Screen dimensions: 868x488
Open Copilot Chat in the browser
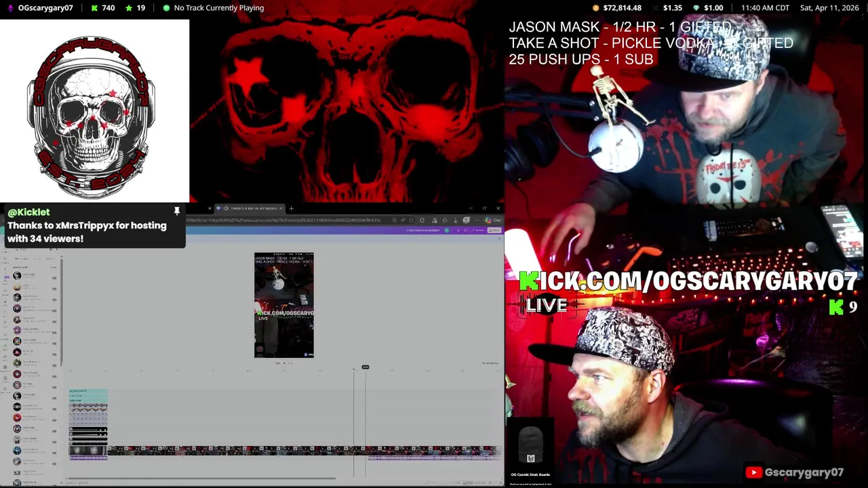click(x=493, y=220)
